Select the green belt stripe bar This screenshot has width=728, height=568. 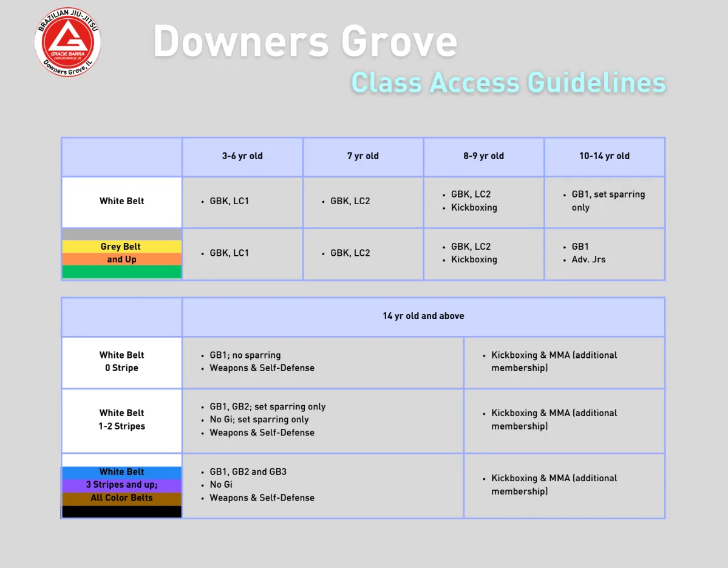(121, 272)
